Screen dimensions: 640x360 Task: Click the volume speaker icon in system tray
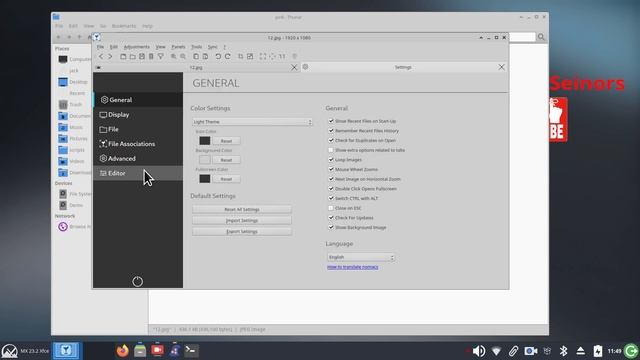(479, 351)
